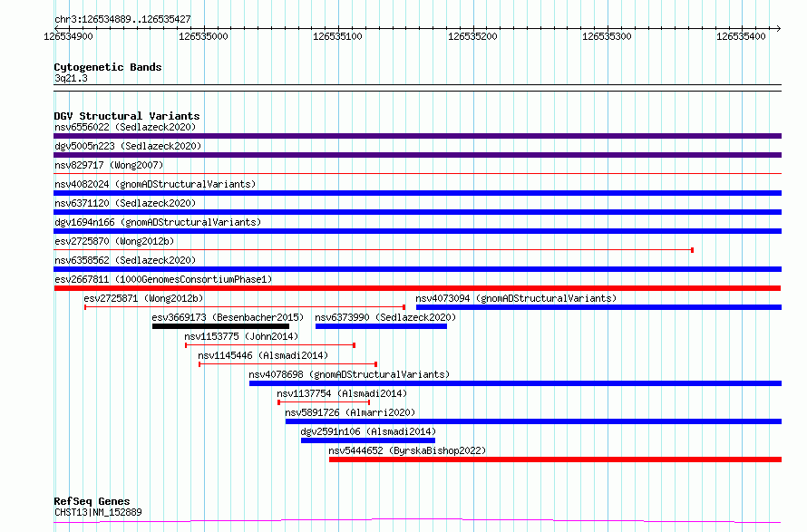
Task: Click the nsv6371120 (Sedlazeck2020) label
Action: click(x=125, y=203)
